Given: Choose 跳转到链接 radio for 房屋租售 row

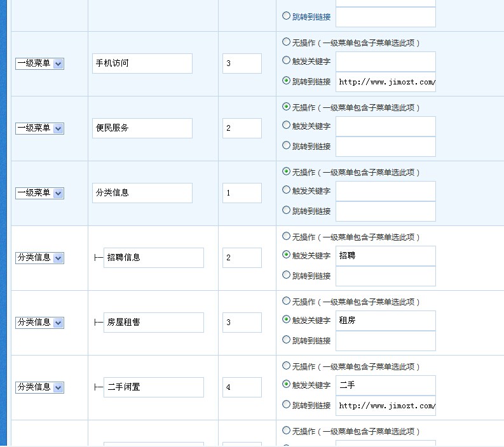Looking at the screenshot, I should 286,340.
